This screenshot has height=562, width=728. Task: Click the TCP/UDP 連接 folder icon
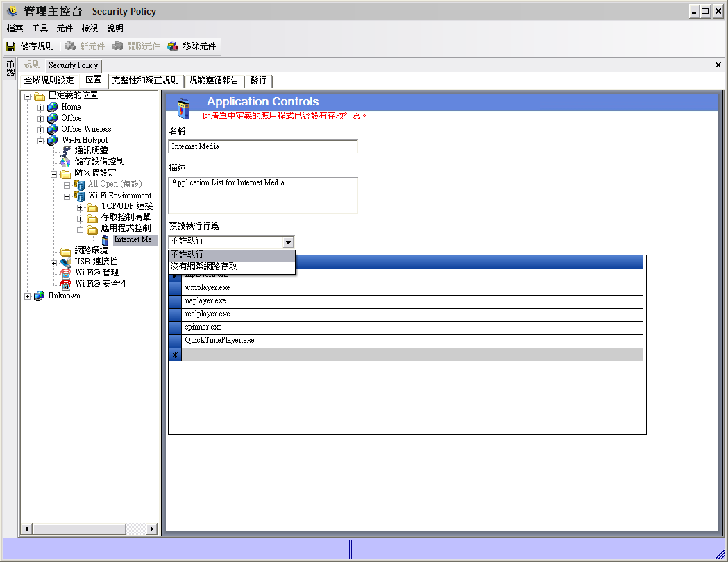pyautogui.click(x=92, y=207)
